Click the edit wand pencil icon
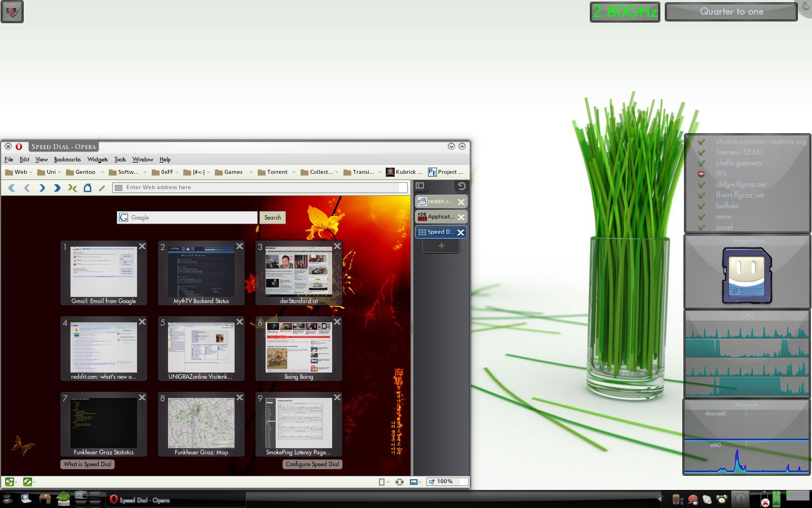 [102, 188]
